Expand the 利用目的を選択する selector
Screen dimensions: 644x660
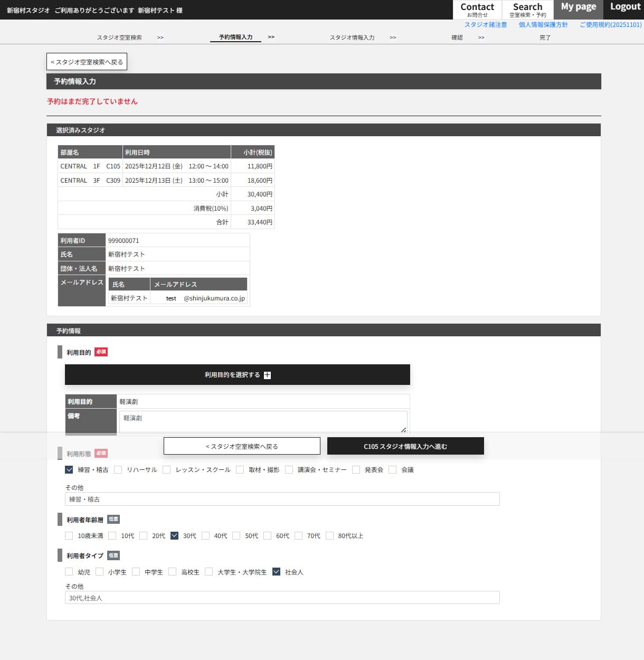point(237,375)
